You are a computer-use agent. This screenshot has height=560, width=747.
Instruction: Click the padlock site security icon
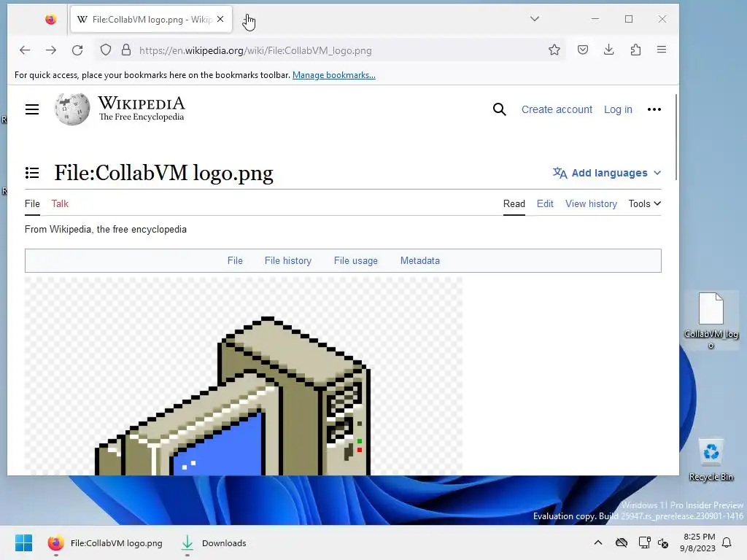click(126, 50)
